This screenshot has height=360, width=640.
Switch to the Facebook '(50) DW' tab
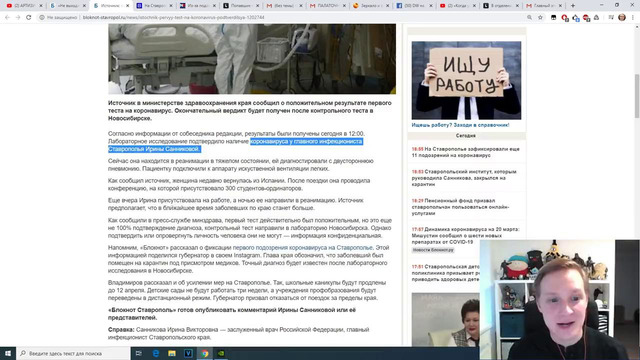coord(414,6)
